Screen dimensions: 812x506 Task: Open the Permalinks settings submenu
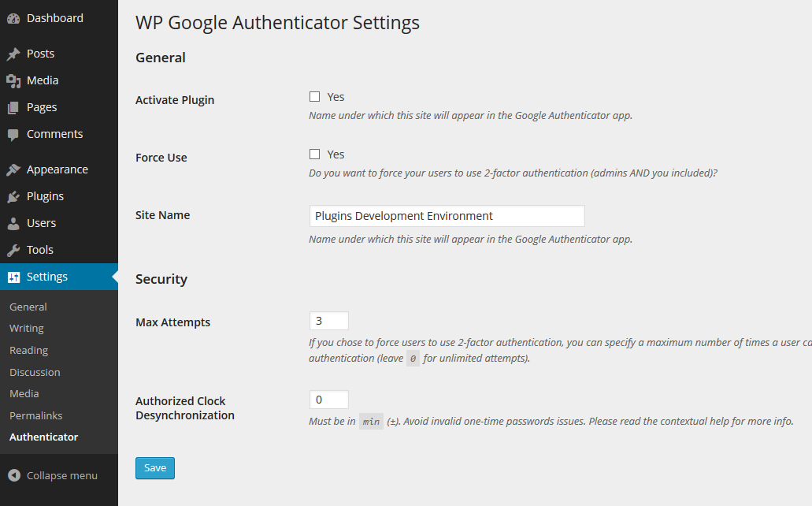tap(35, 415)
